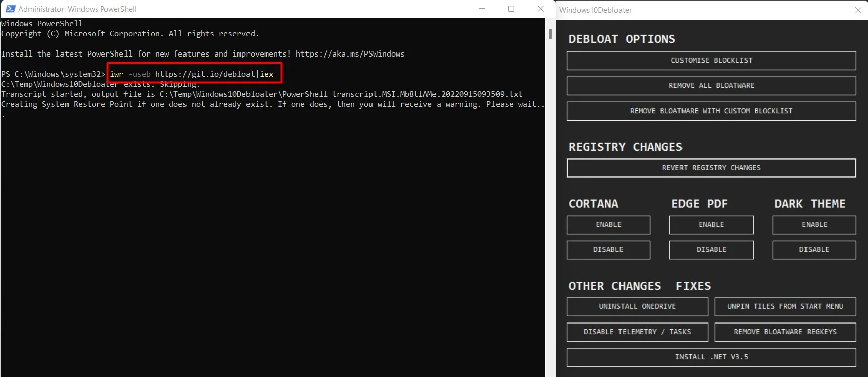Click the 'Transcript started' output line

262,94
